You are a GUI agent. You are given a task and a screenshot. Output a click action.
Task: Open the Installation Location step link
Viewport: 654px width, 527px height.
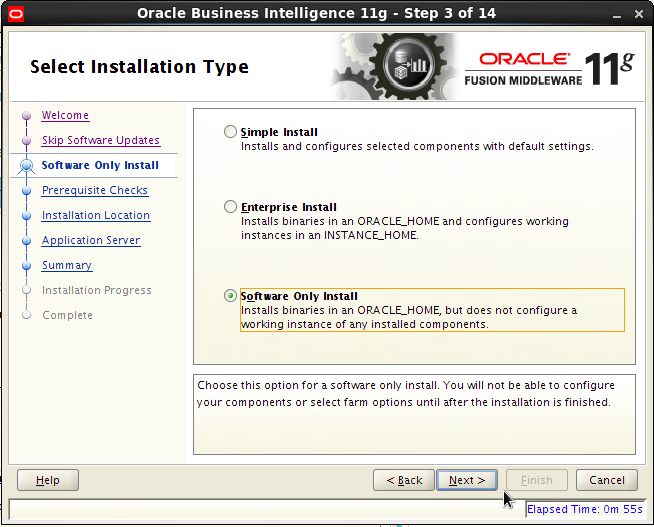pyautogui.click(x=96, y=215)
